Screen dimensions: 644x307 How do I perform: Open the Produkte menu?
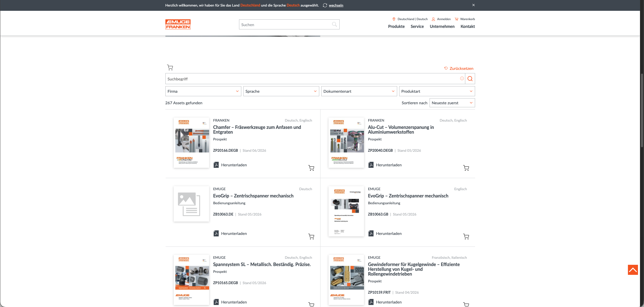point(396,26)
